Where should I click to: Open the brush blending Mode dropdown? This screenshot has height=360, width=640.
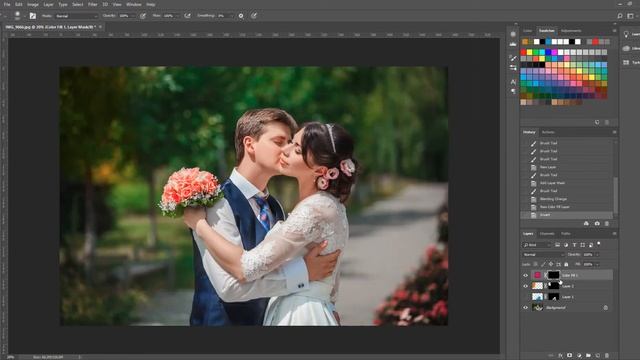pyautogui.click(x=76, y=16)
